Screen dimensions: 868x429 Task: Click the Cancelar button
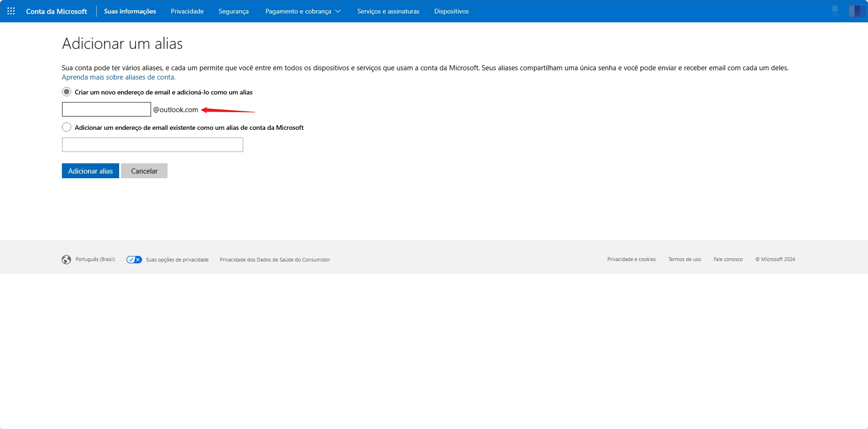pos(144,171)
